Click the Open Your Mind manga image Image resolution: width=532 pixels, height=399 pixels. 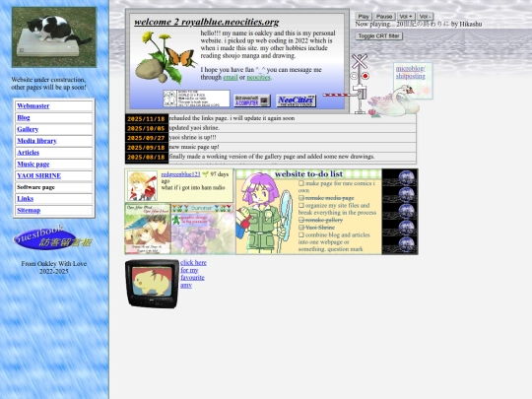coord(148,229)
